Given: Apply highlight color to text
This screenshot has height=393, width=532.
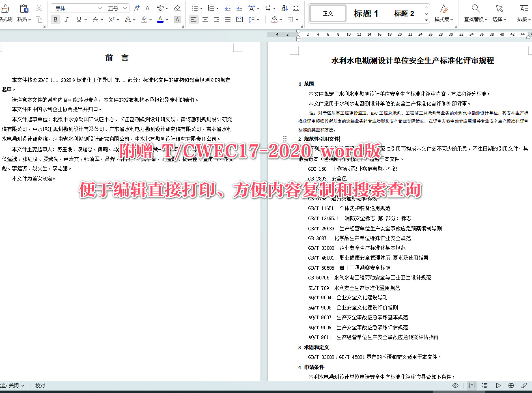Looking at the screenshot, I should point(144,19).
